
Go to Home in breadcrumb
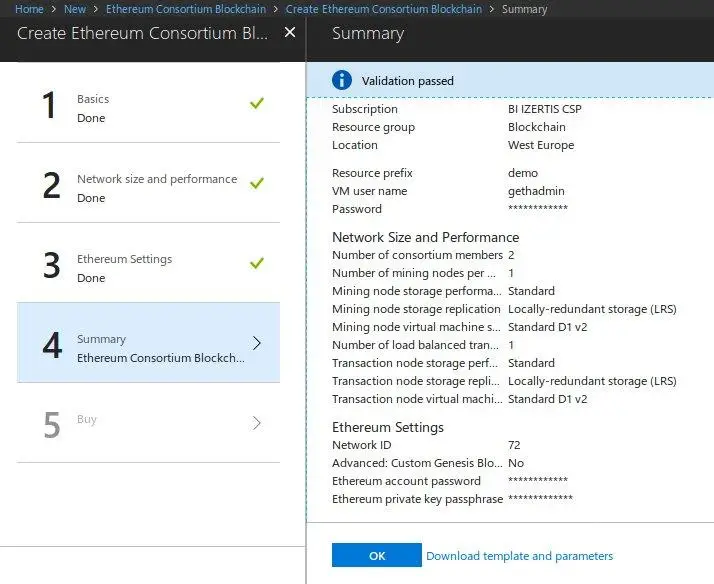coord(28,9)
